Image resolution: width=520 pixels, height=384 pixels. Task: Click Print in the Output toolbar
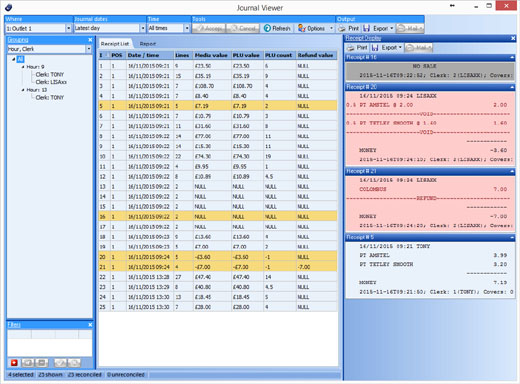(349, 28)
